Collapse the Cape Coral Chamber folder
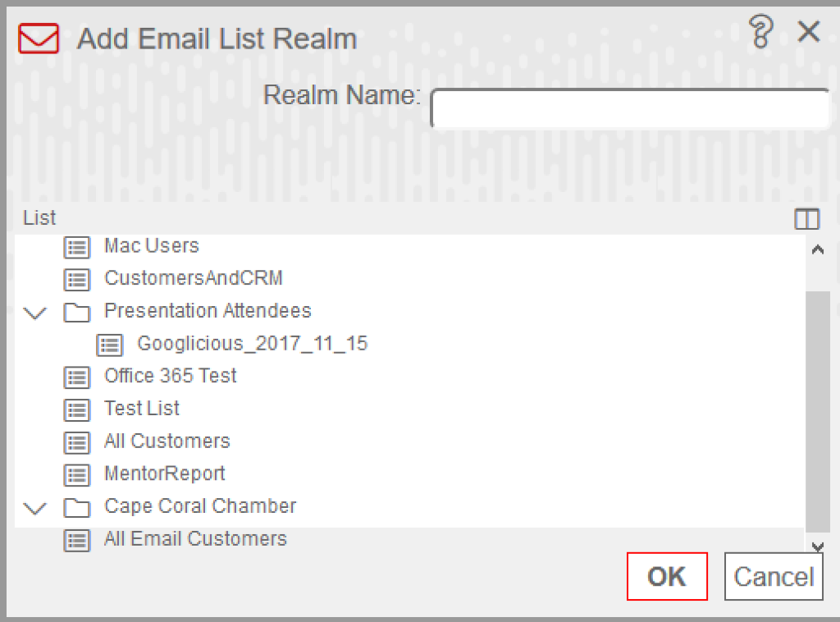 (x=35, y=507)
